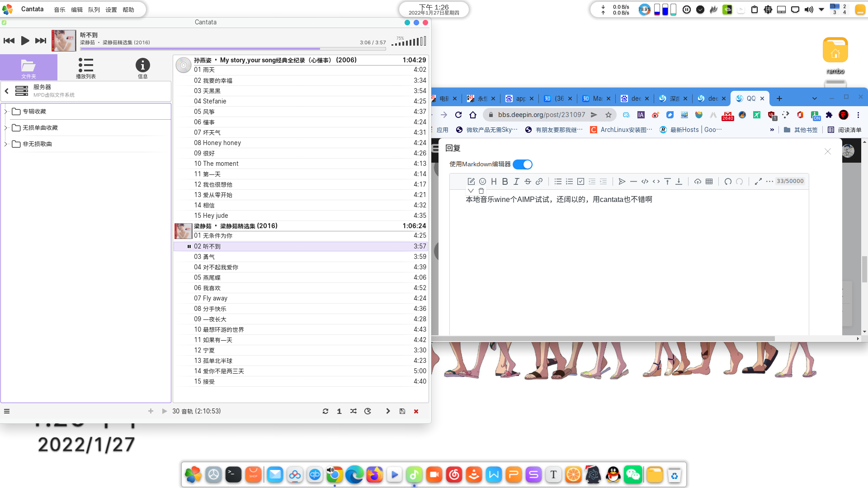Insert a table in the editor
The image size is (868, 488).
pos(709,182)
